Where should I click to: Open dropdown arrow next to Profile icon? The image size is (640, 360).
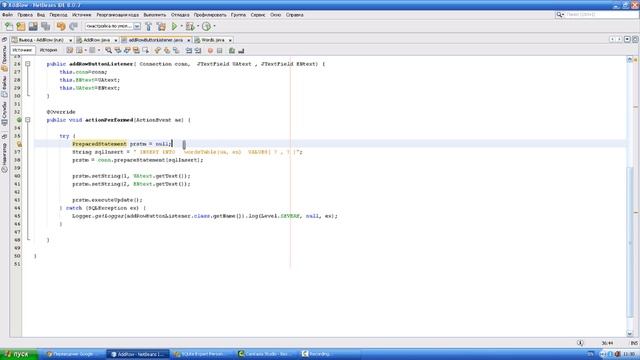coord(215,27)
